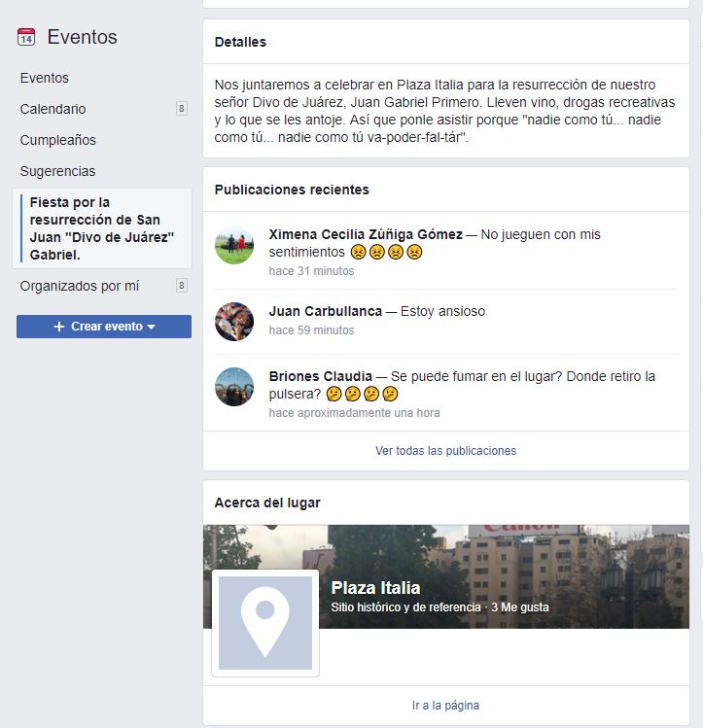Click Ir a la página link
This screenshot has width=703, height=728.
(445, 706)
